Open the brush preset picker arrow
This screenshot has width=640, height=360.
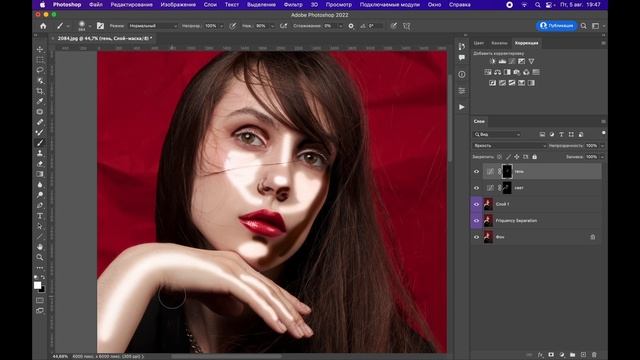pos(90,26)
